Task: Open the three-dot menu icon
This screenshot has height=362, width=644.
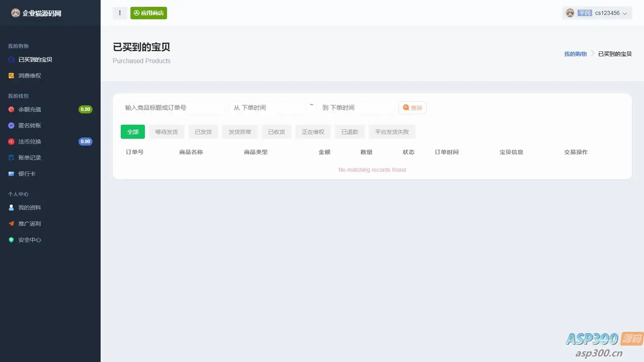Action: point(120,13)
